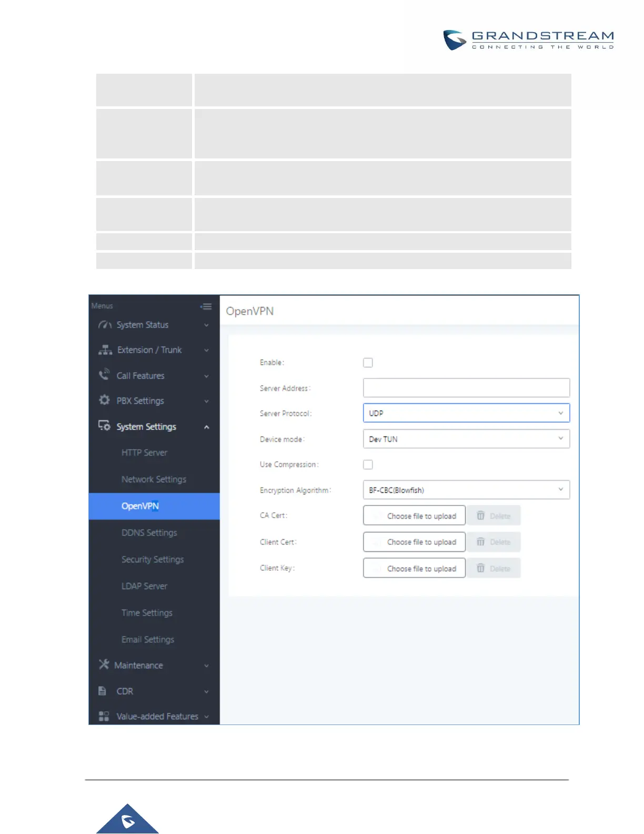
Task: Expand the Value-added Features menu chevron
Action: tap(206, 717)
